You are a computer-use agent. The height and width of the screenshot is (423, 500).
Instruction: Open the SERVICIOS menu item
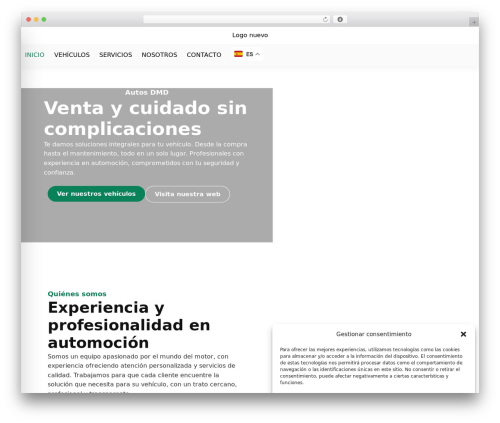(116, 55)
